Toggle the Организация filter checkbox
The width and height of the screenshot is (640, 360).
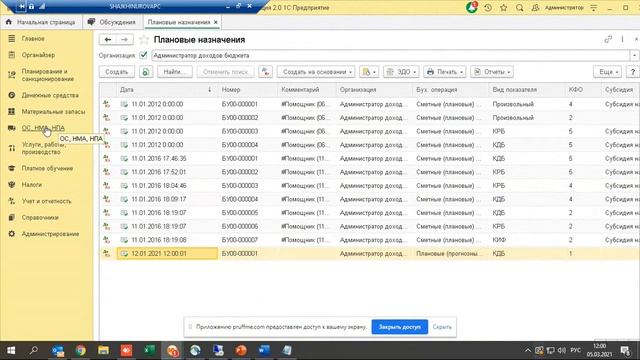[x=143, y=55]
